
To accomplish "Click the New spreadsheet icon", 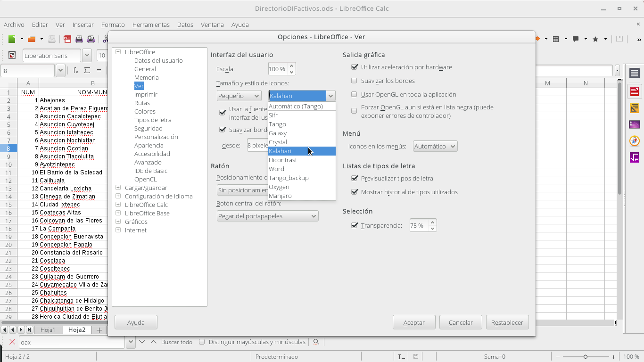I will point(12,39).
